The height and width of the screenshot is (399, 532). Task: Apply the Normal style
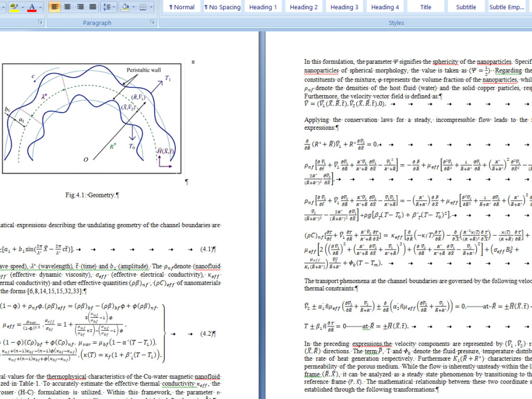pyautogui.click(x=181, y=7)
